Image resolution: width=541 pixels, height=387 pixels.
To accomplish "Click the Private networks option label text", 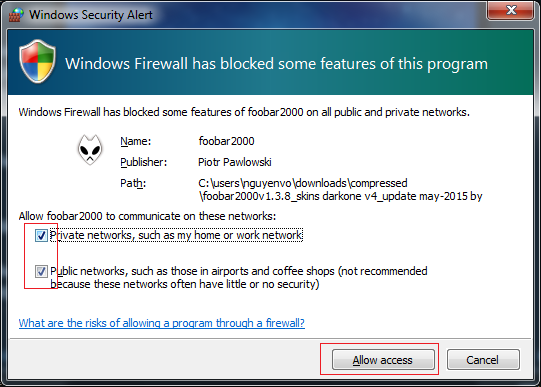I will tap(176, 235).
